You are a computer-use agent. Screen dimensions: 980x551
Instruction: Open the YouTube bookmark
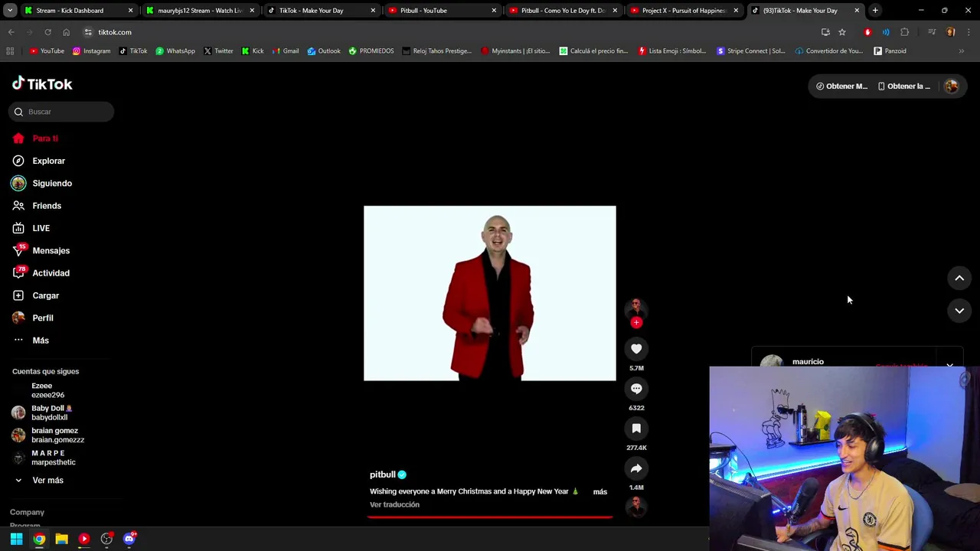(47, 51)
